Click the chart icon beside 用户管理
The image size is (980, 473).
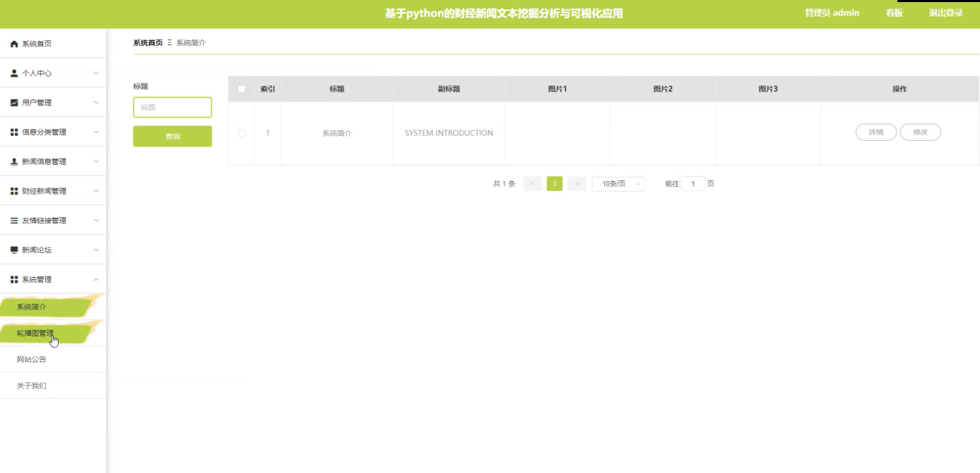pos(14,103)
